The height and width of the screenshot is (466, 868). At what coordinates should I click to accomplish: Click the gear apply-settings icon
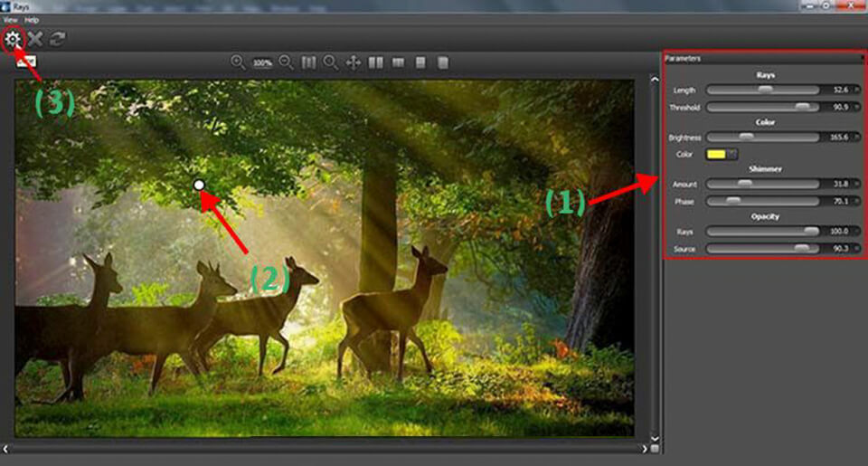click(x=12, y=39)
